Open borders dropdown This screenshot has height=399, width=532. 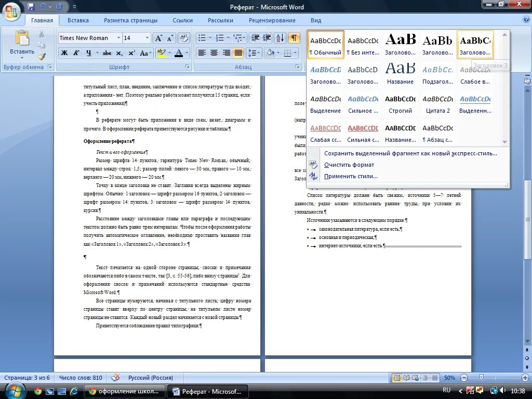click(295, 53)
